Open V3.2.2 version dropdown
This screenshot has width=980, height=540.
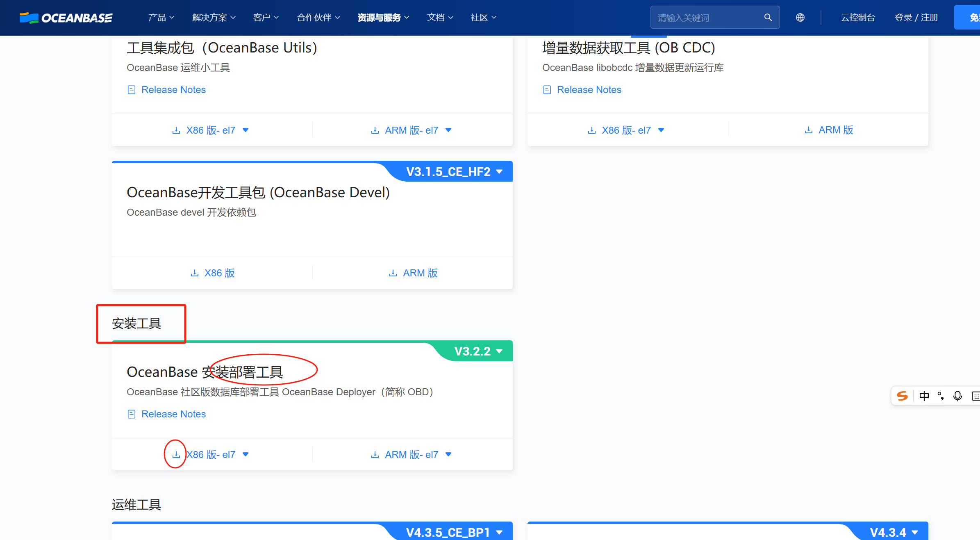(x=478, y=351)
